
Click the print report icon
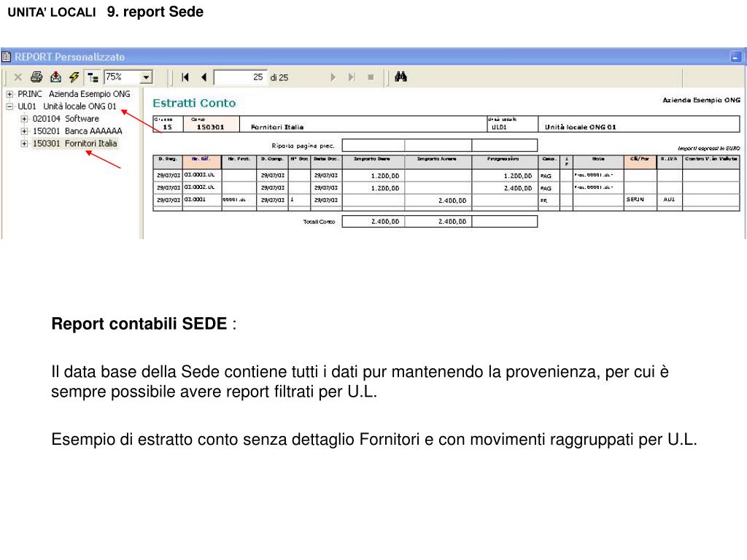(36, 77)
